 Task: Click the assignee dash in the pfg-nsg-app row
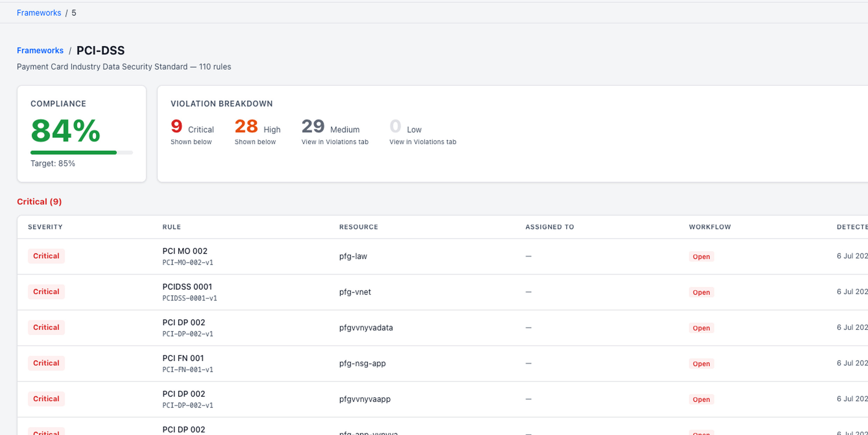tap(528, 364)
